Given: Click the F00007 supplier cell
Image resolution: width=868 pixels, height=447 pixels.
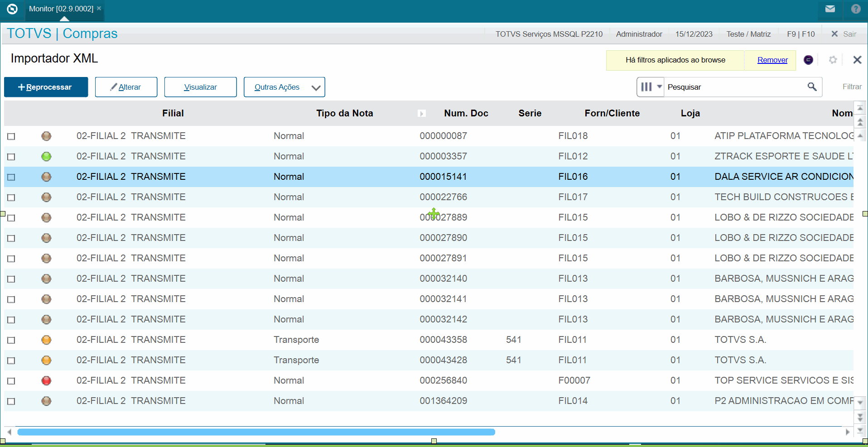Looking at the screenshot, I should click(x=574, y=380).
